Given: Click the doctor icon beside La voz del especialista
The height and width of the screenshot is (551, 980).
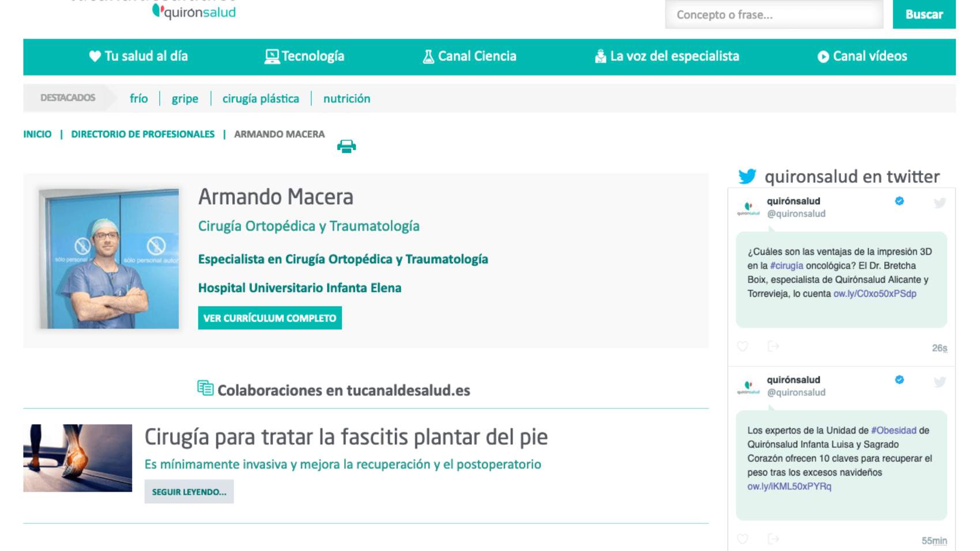Looking at the screenshot, I should [x=600, y=56].
